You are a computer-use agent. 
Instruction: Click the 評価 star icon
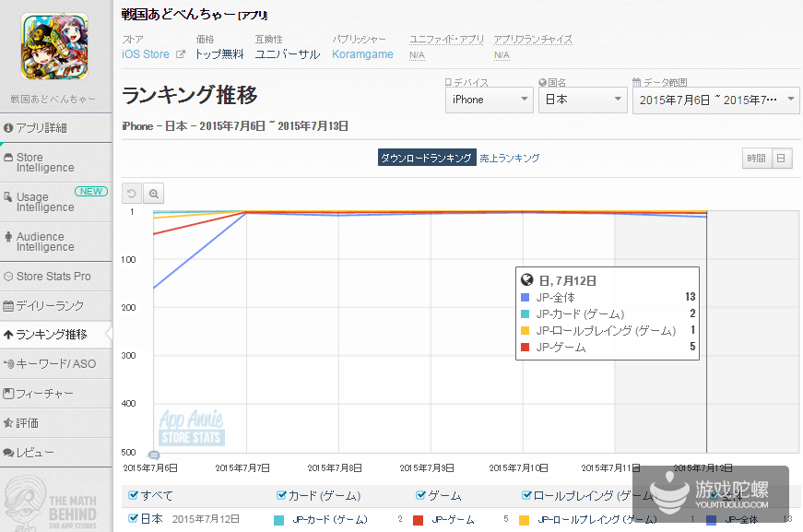8,423
